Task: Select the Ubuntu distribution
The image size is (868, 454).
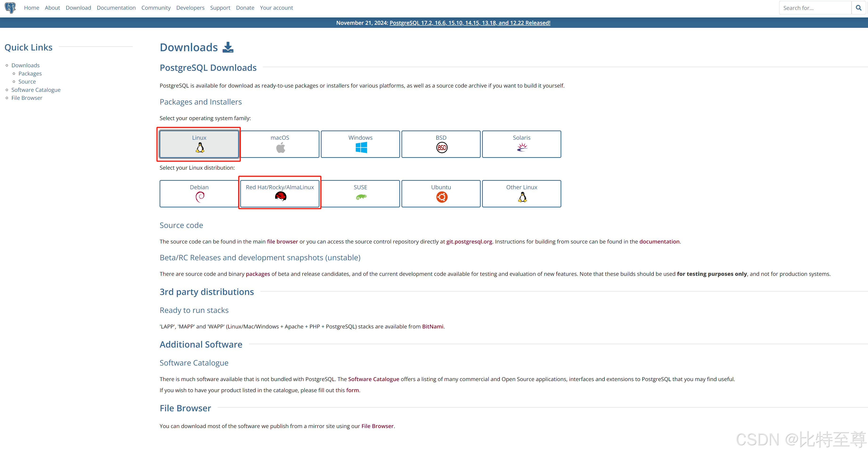Action: [441, 193]
